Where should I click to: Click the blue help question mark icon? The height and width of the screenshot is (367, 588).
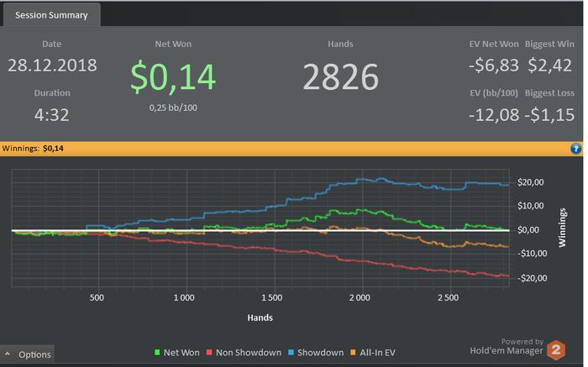(x=575, y=149)
